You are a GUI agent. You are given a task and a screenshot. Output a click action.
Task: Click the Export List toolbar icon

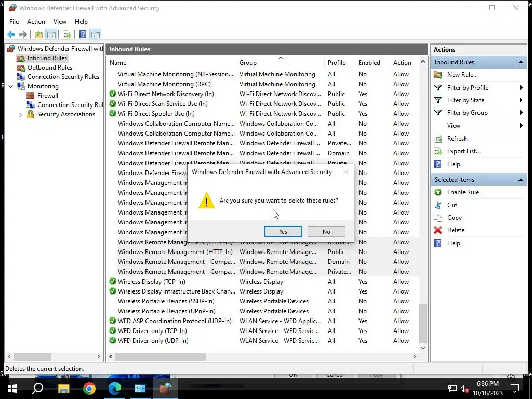pyautogui.click(x=67, y=34)
